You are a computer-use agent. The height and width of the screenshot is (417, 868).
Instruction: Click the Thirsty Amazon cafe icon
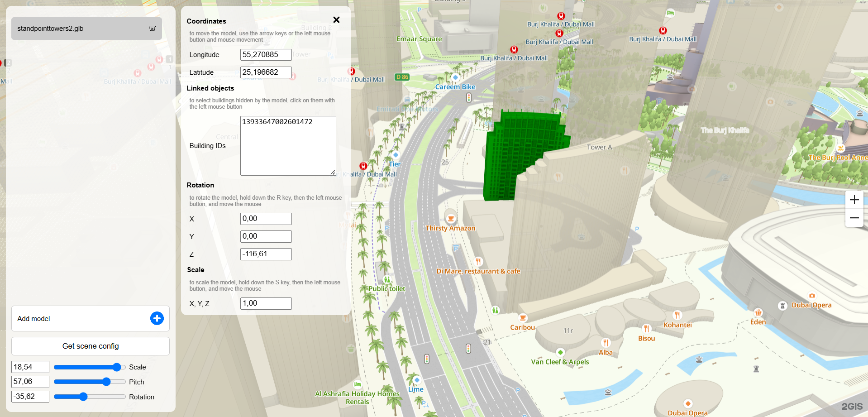pos(451,218)
